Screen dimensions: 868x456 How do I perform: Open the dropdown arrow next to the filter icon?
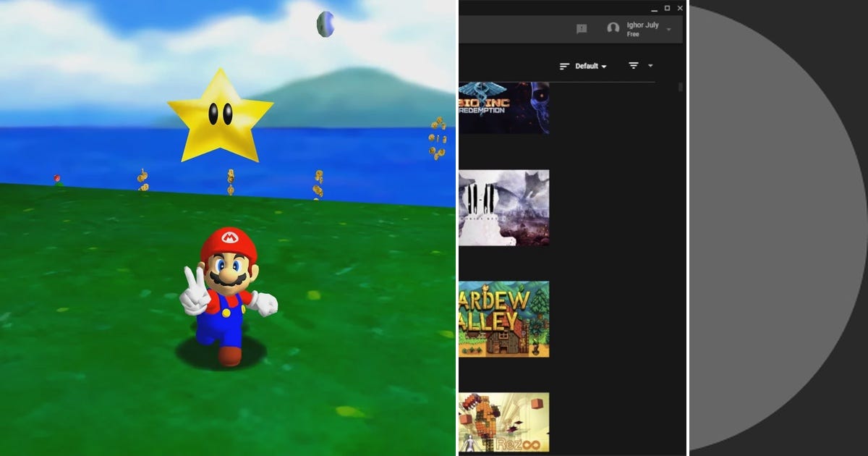click(x=650, y=66)
